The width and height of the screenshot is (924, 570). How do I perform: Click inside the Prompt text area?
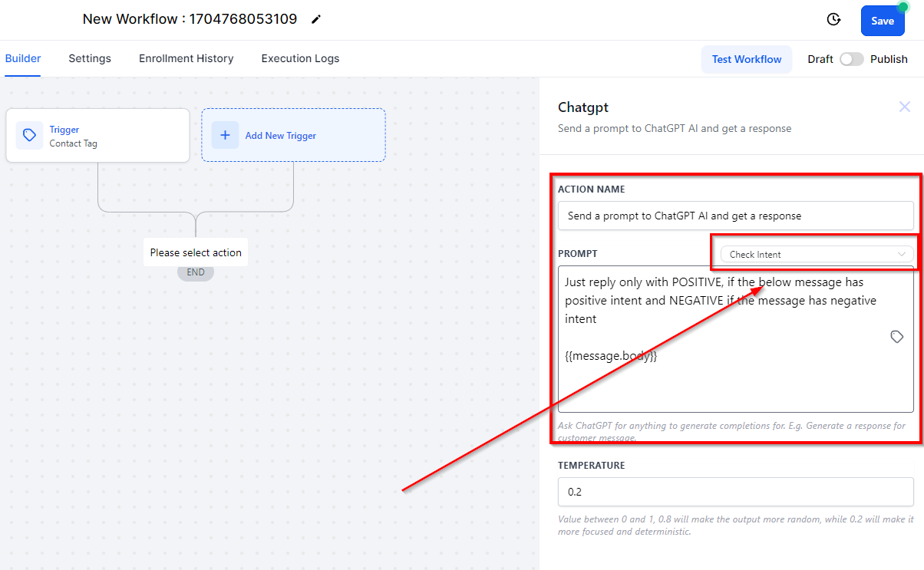[736, 339]
